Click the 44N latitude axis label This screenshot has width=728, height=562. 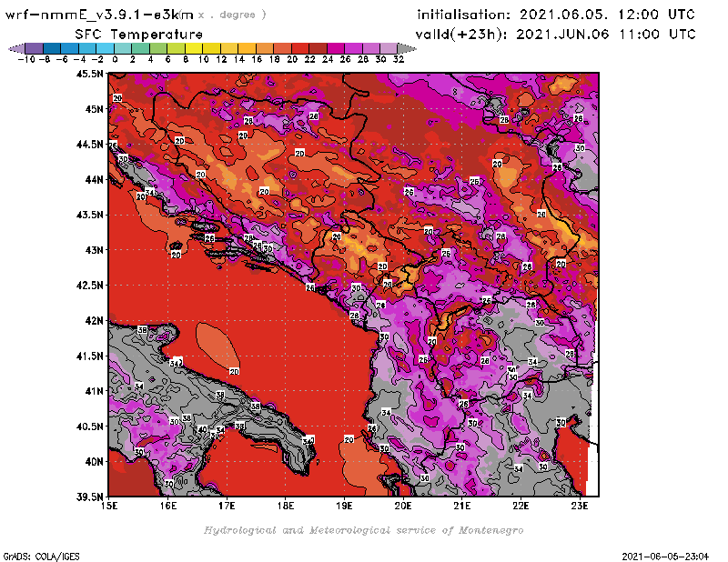click(94, 179)
